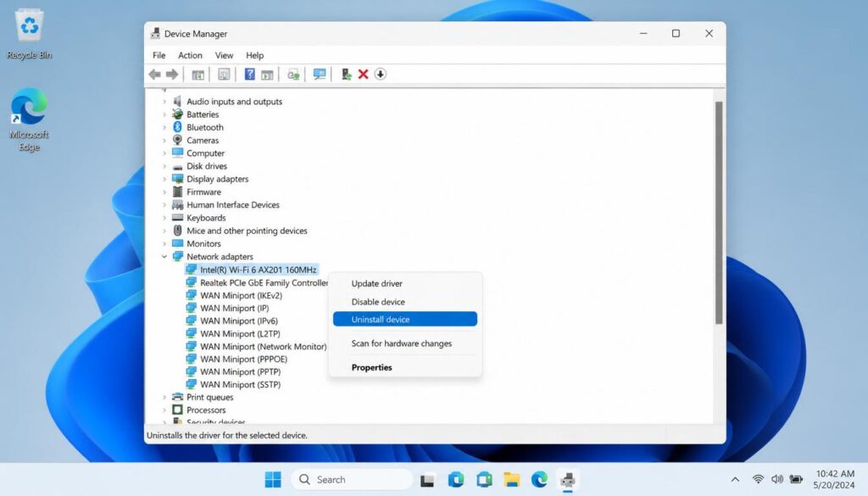This screenshot has width=868, height=496.
Task: Open Wi-Fi network tray icon
Action: tap(758, 479)
